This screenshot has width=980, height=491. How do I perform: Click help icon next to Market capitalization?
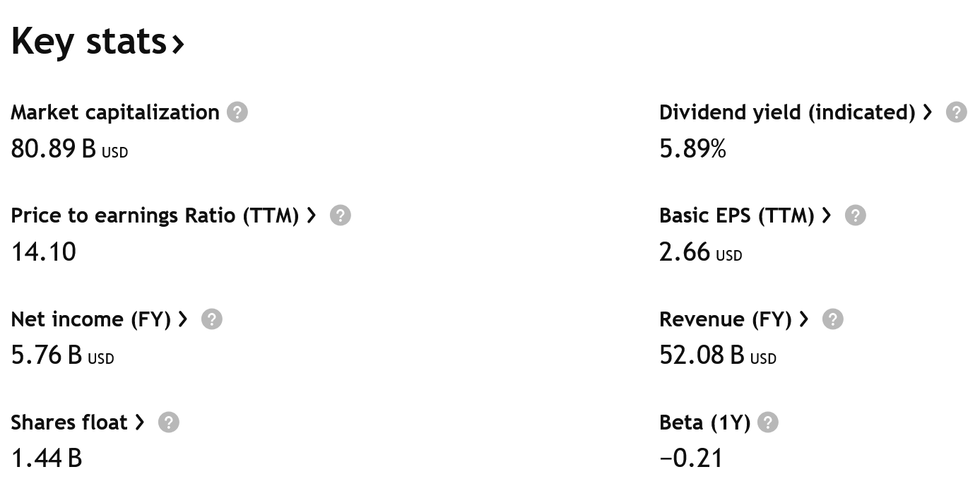(237, 112)
